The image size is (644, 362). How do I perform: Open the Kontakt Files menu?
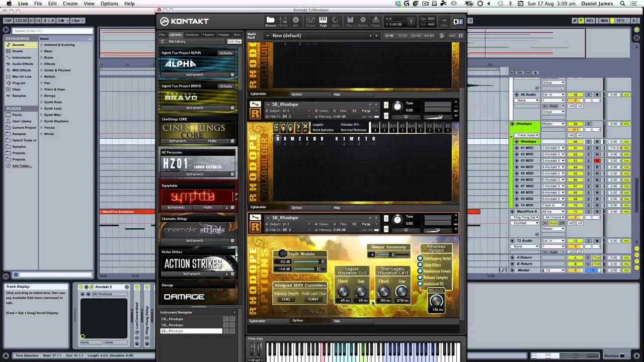[x=350, y=22]
